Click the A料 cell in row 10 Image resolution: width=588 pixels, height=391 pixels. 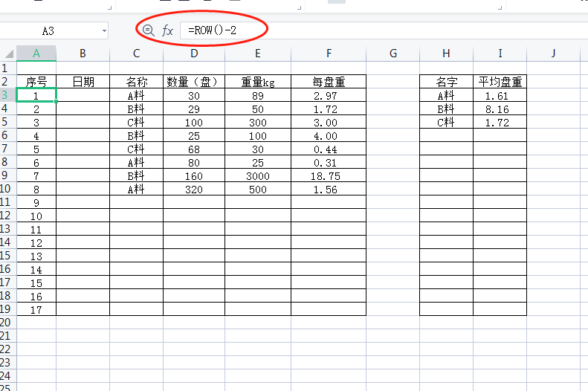click(x=137, y=189)
